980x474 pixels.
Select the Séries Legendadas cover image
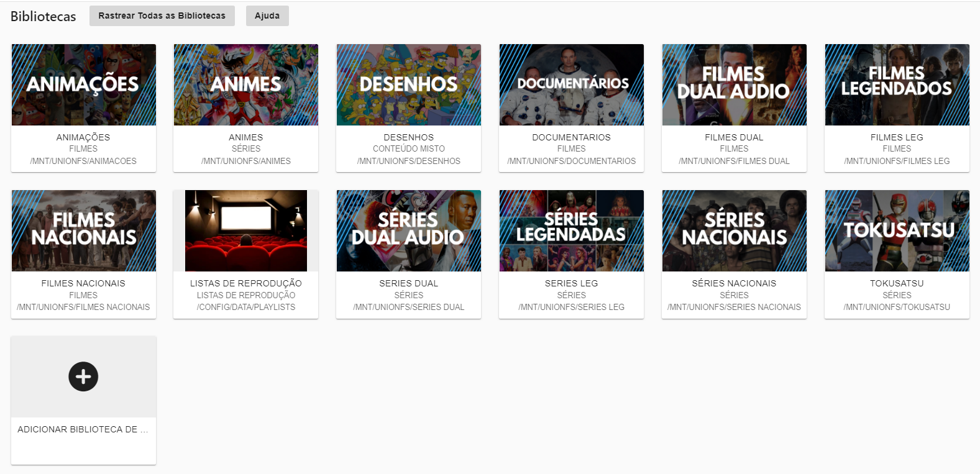572,230
